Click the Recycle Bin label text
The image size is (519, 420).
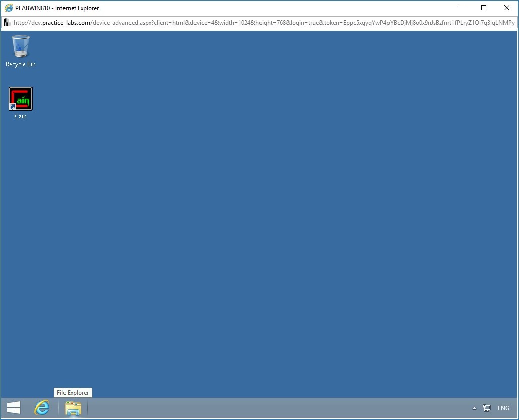[20, 64]
